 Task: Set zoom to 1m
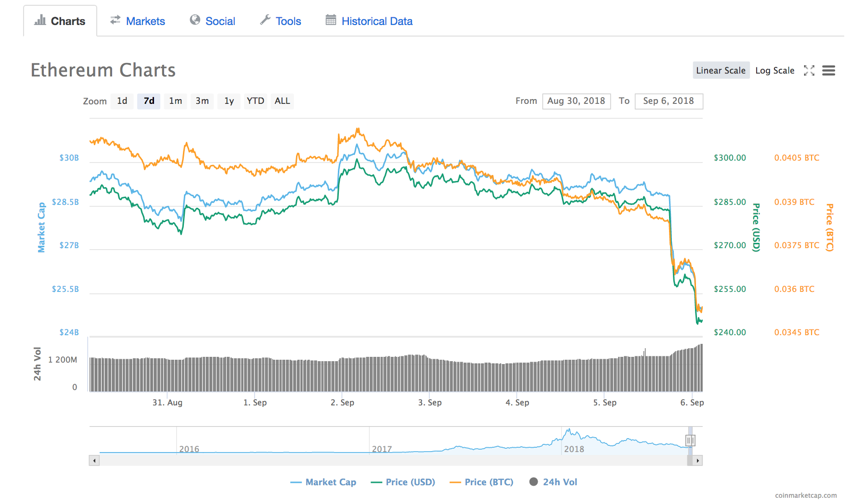coord(176,101)
